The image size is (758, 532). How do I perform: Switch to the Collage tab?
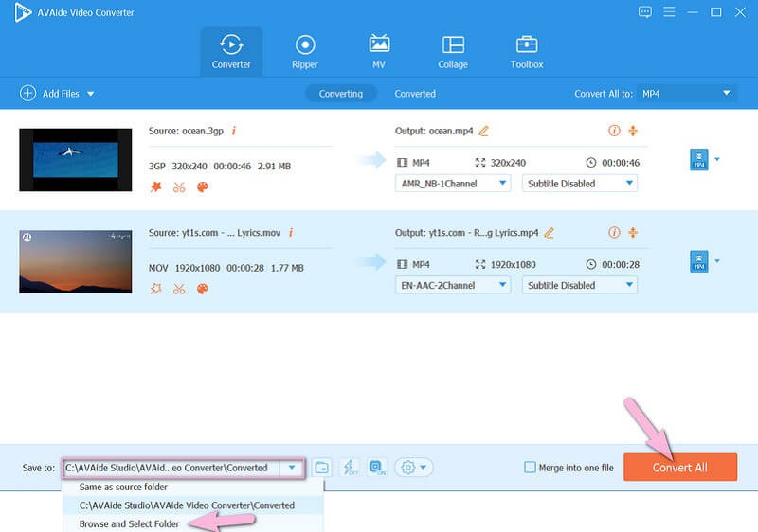453,52
